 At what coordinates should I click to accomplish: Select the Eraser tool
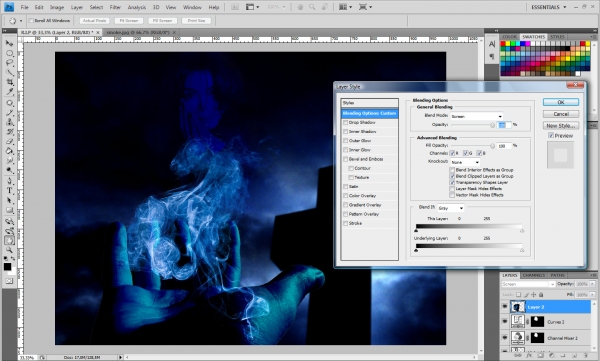coord(10,141)
